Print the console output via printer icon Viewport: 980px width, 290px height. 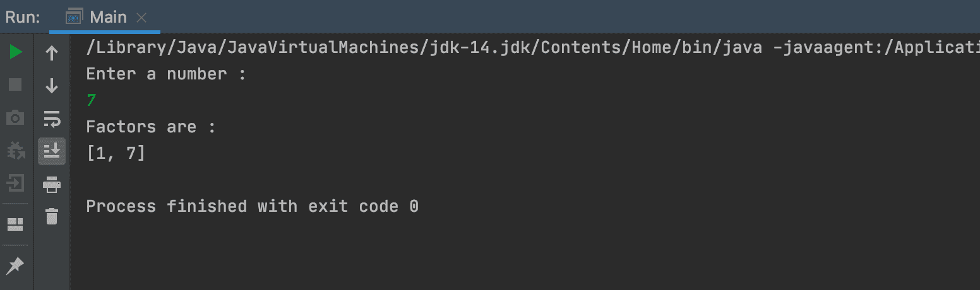[52, 184]
